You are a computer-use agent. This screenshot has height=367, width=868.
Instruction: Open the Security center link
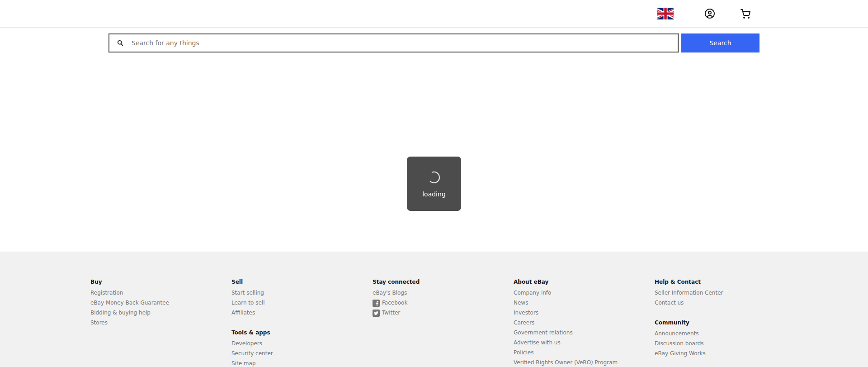click(252, 353)
